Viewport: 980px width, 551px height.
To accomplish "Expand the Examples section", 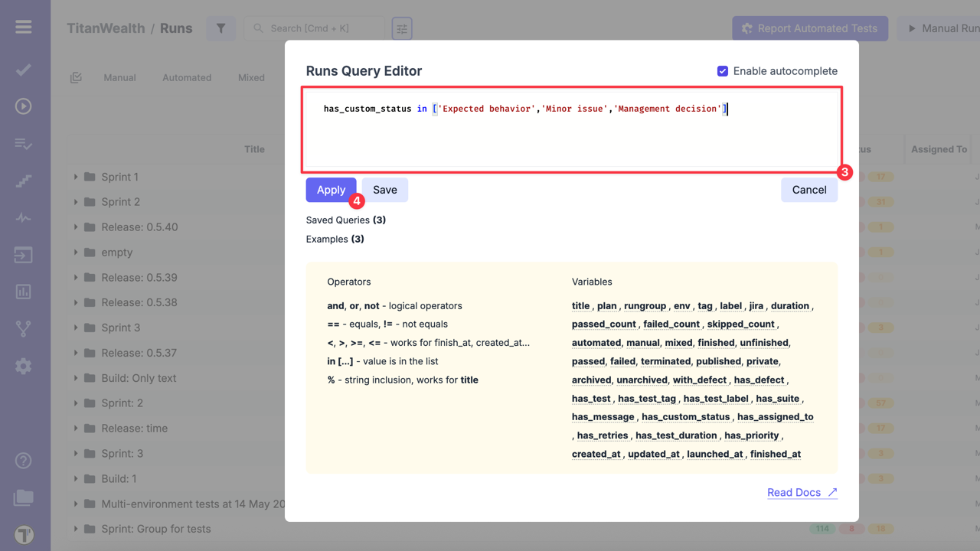I will 335,239.
